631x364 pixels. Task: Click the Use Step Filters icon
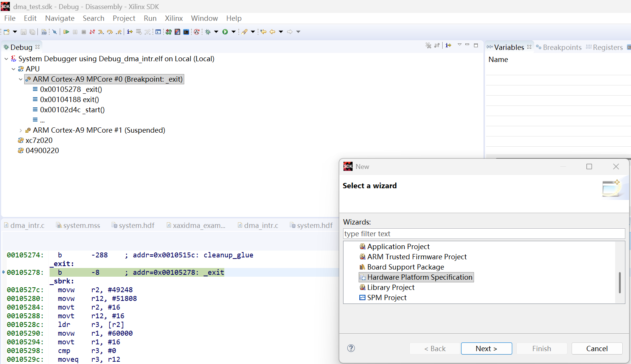[148, 32]
